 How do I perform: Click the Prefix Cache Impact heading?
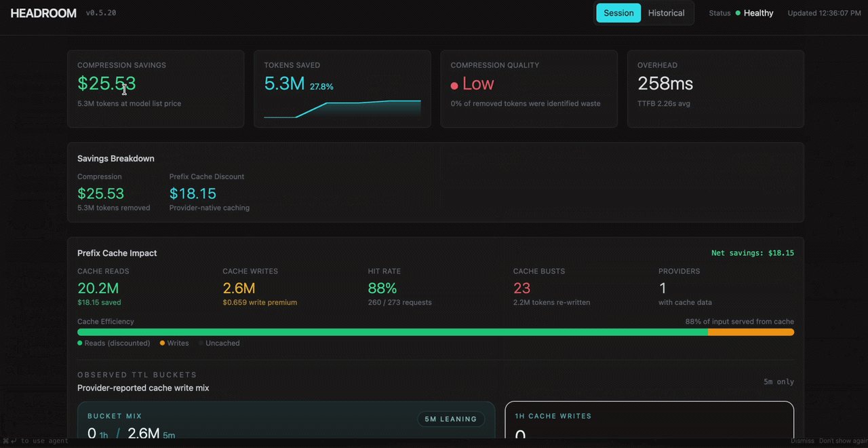[x=117, y=253]
